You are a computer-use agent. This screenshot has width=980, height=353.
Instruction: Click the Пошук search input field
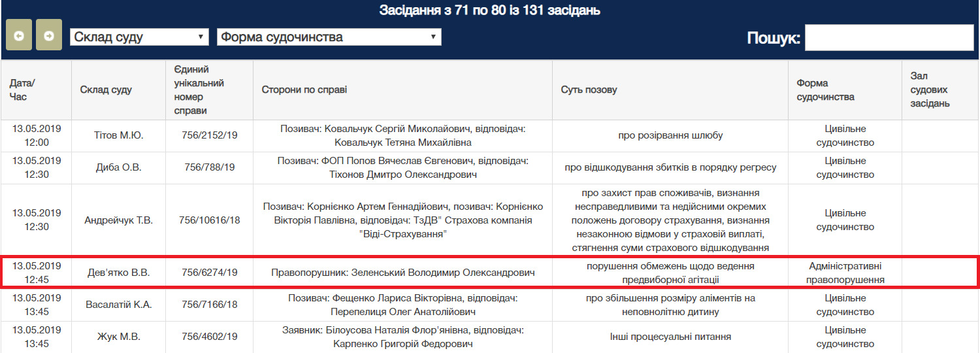(x=889, y=38)
